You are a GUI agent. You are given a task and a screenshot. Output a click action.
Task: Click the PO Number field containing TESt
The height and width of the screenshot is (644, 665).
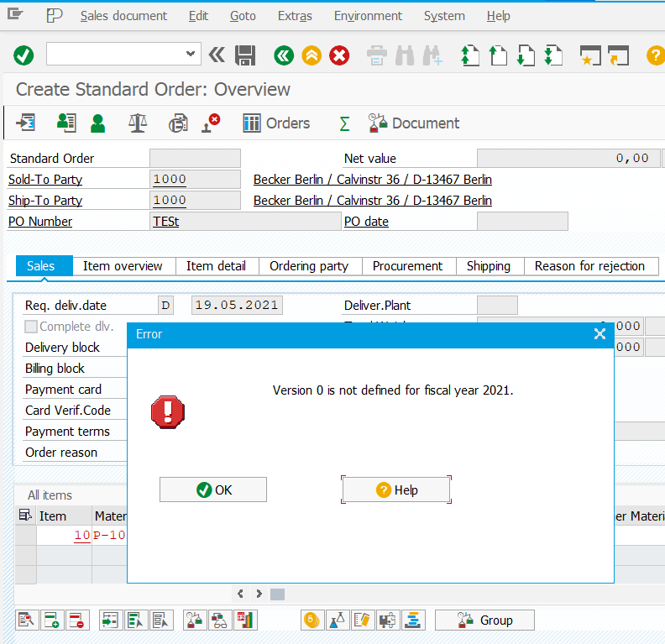coord(245,222)
